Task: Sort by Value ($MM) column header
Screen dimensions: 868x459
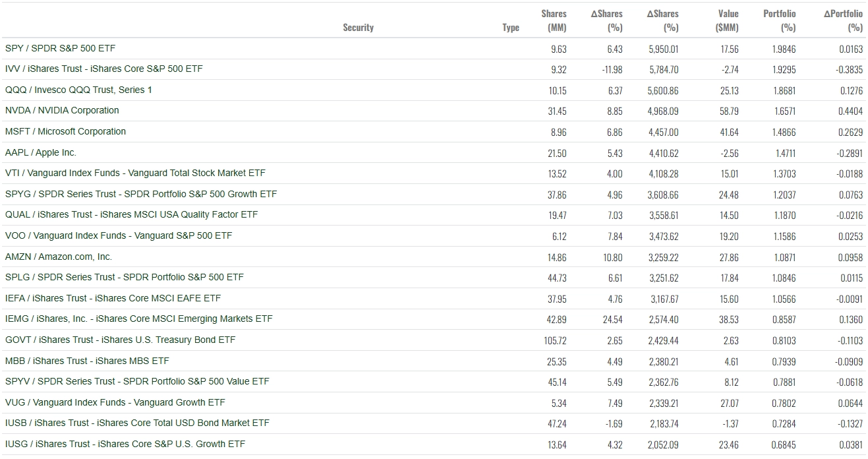Action: coord(727,20)
